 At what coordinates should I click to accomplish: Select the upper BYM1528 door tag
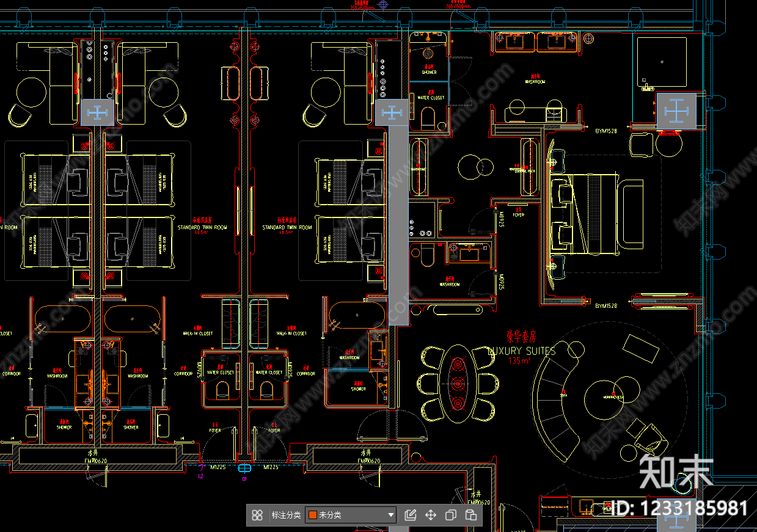coord(606,130)
